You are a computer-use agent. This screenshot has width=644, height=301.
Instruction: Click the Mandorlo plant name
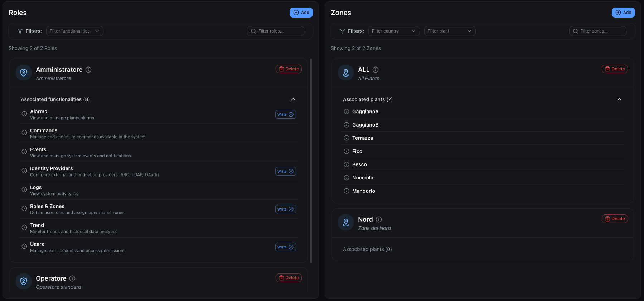click(364, 191)
